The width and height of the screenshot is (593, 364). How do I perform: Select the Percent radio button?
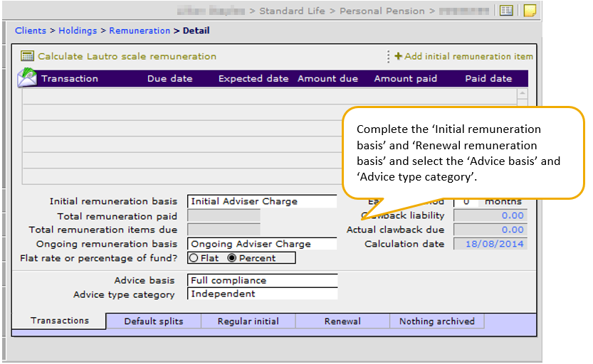(x=232, y=258)
